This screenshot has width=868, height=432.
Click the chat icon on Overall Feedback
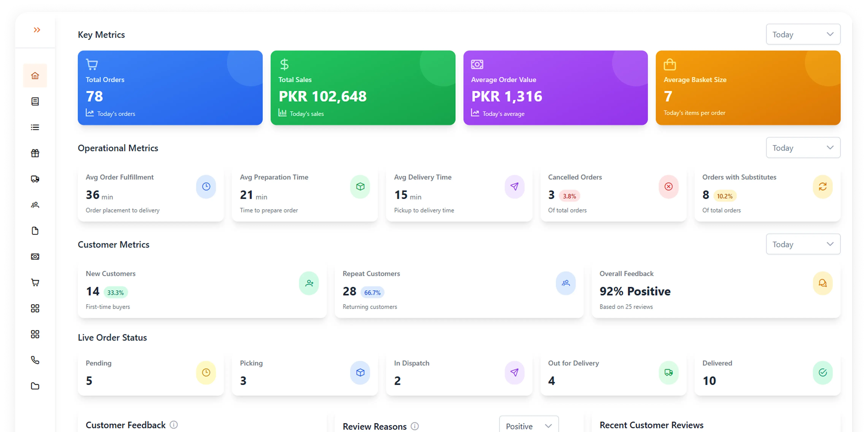click(823, 283)
